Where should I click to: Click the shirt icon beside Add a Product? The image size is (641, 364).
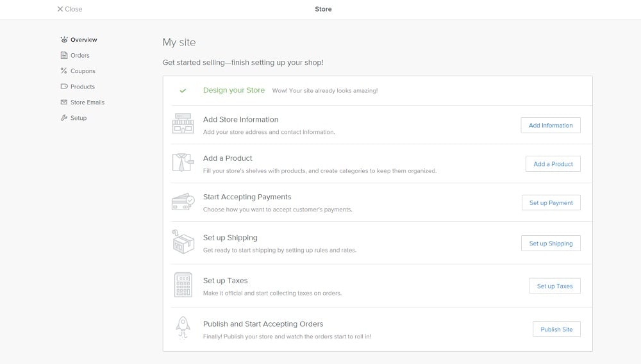point(183,163)
